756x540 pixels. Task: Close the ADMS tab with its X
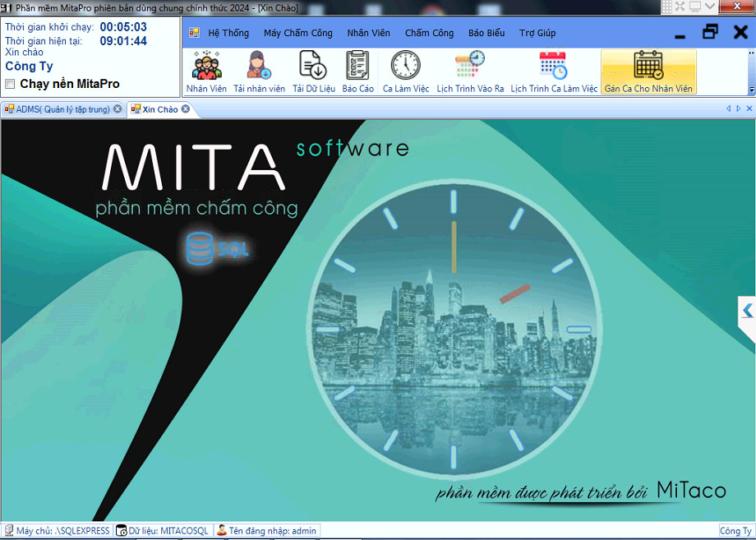click(x=118, y=109)
